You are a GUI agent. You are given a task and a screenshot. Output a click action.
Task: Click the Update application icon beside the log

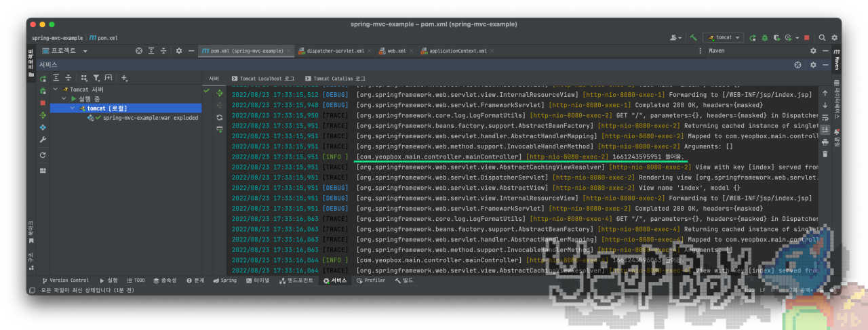(x=219, y=117)
